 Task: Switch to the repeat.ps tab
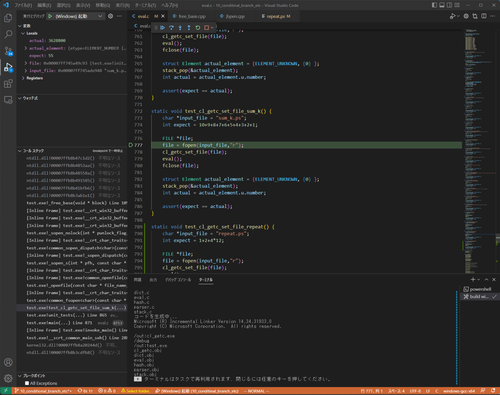(276, 16)
